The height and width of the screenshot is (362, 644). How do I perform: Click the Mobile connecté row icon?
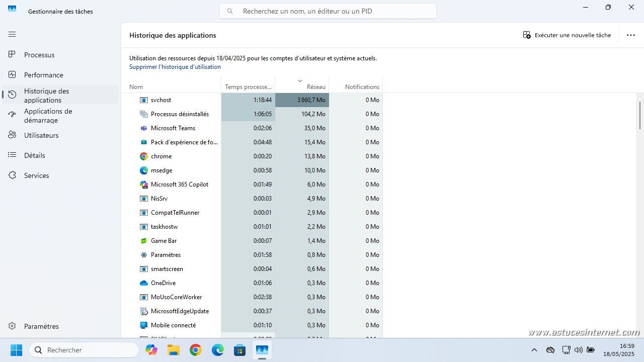tap(144, 325)
